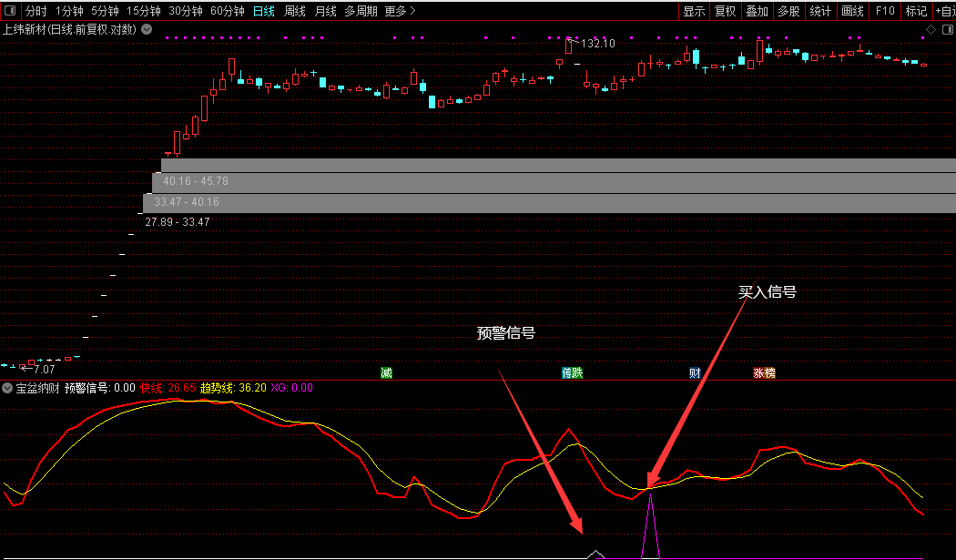Click the 复权 adjustment button

point(725,11)
